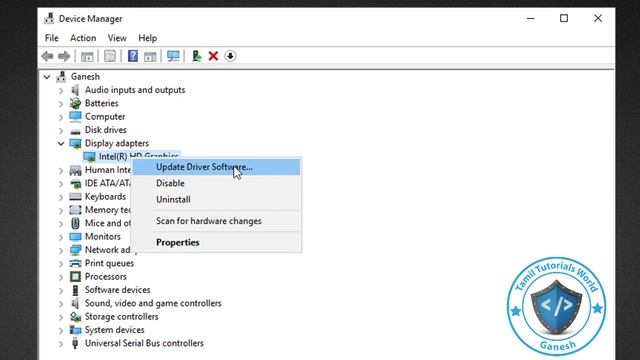This screenshot has height=360, width=640.
Task: Minimize the Device Manager window
Action: tap(530, 18)
